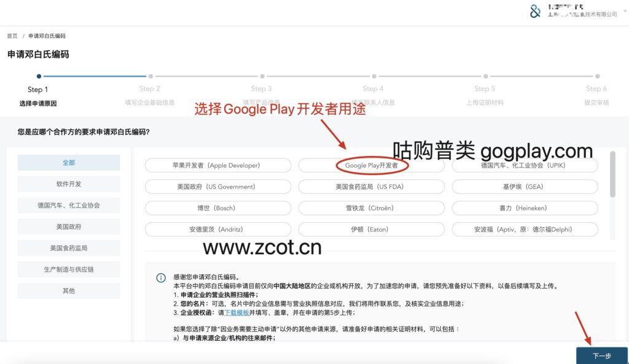629x364 pixels.
Task: Click Step 2 填写企业基础信息 step
Action: 150,89
